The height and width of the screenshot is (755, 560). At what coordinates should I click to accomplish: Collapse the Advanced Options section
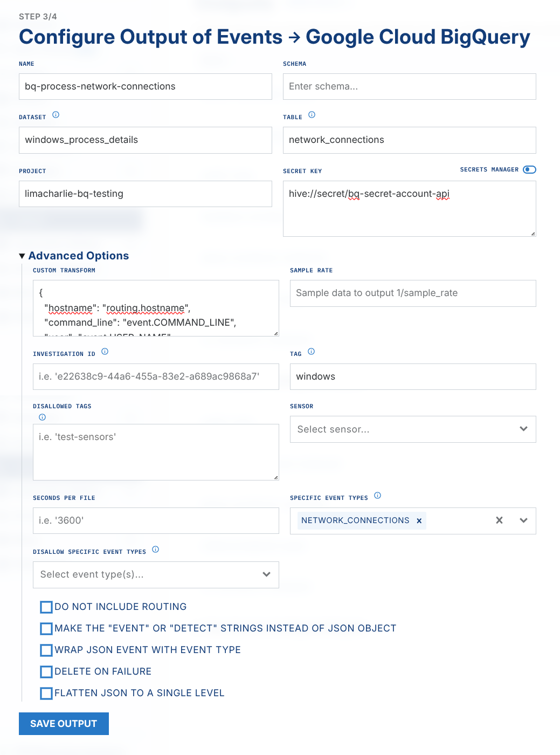[x=22, y=256]
